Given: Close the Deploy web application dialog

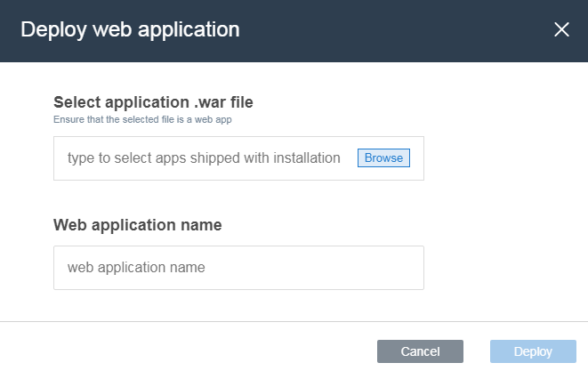Looking at the screenshot, I should click(561, 29).
